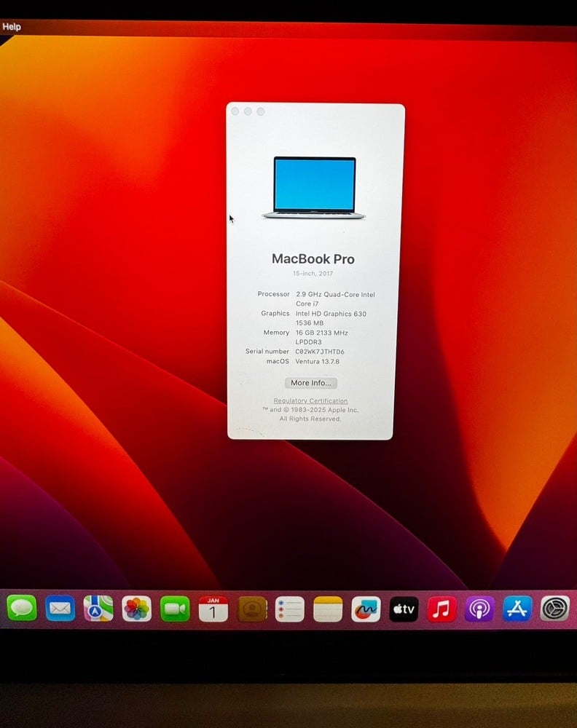Screen dimensions: 577x728
Task: Click the zoom button of About window
Action: pyautogui.click(x=261, y=111)
